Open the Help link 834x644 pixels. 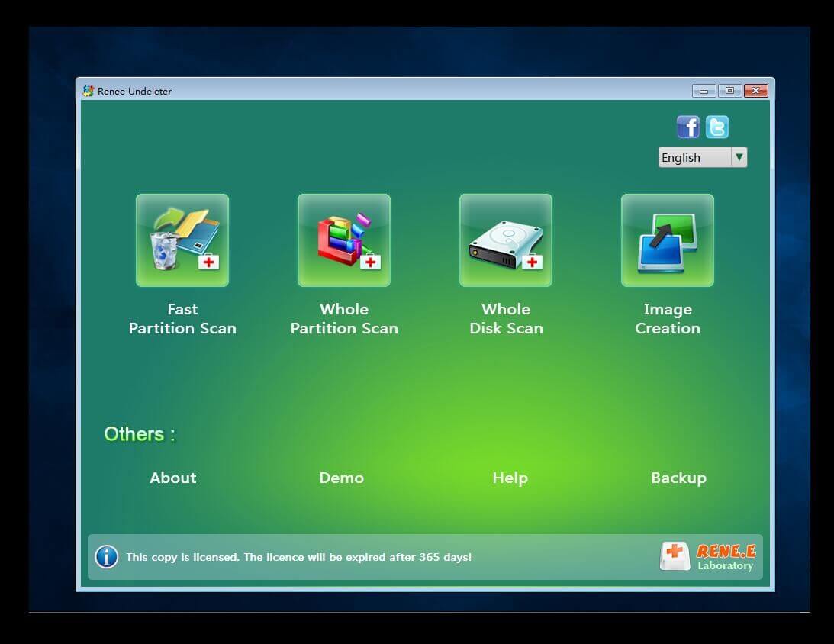click(510, 478)
